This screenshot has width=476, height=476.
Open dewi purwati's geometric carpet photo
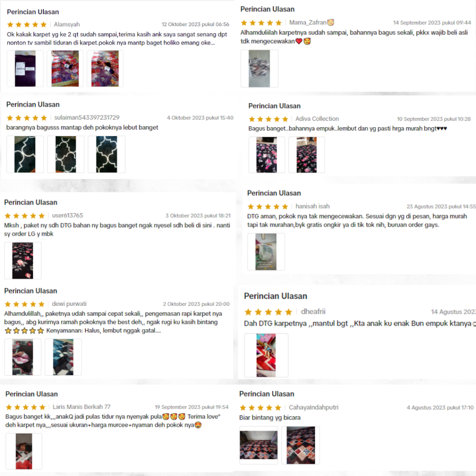click(x=63, y=357)
